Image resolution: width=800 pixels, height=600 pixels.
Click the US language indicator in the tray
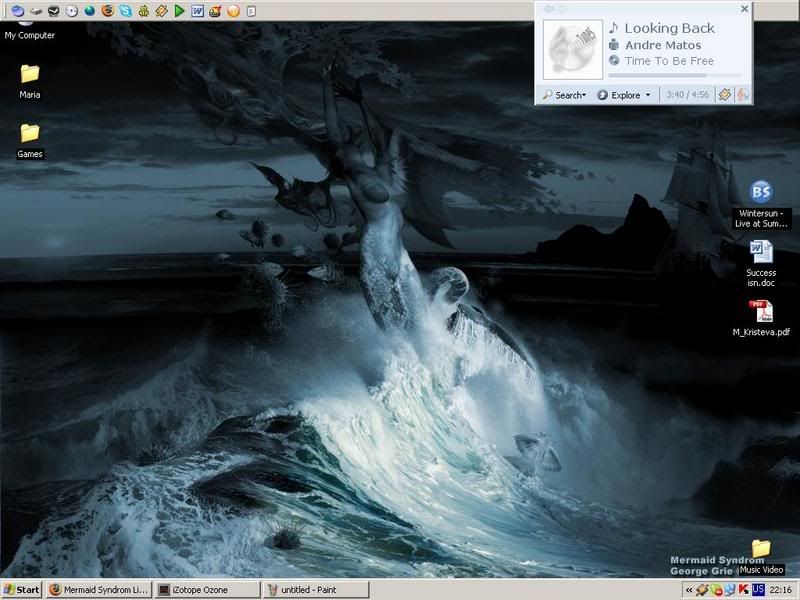tap(758, 590)
